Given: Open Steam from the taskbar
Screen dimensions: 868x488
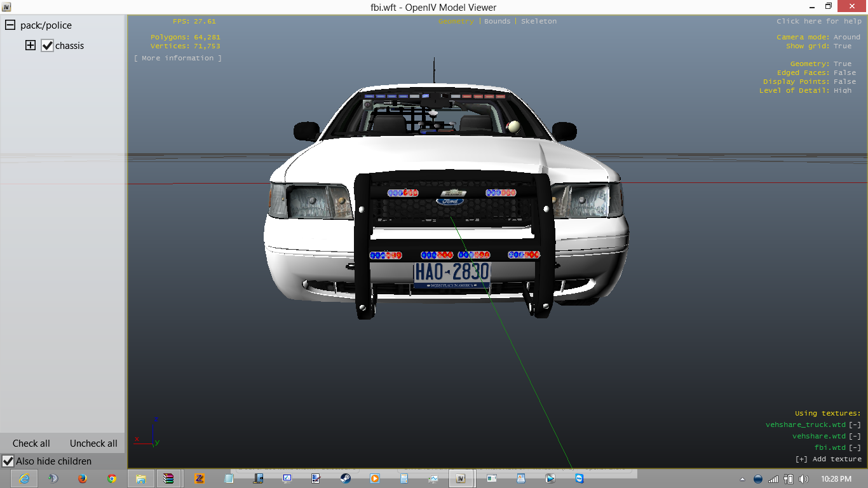Looking at the screenshot, I should tap(345, 478).
